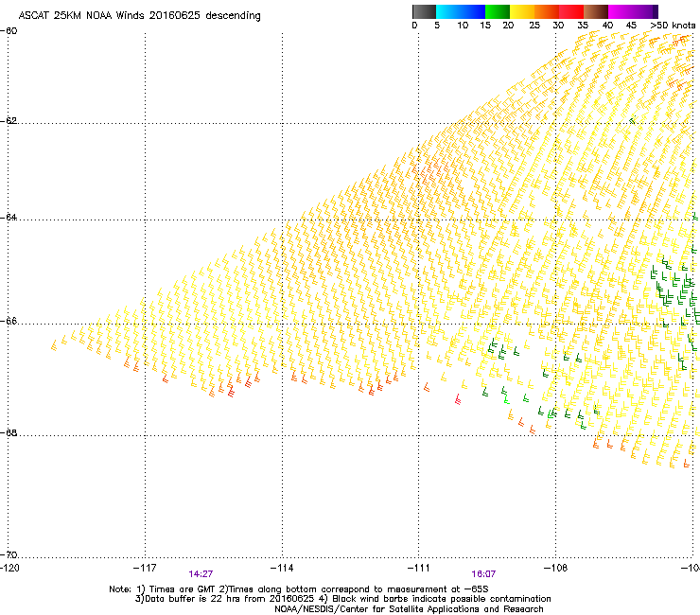The height and width of the screenshot is (615, 700).
Task: Click the longitude label '-117'
Action: tap(145, 568)
